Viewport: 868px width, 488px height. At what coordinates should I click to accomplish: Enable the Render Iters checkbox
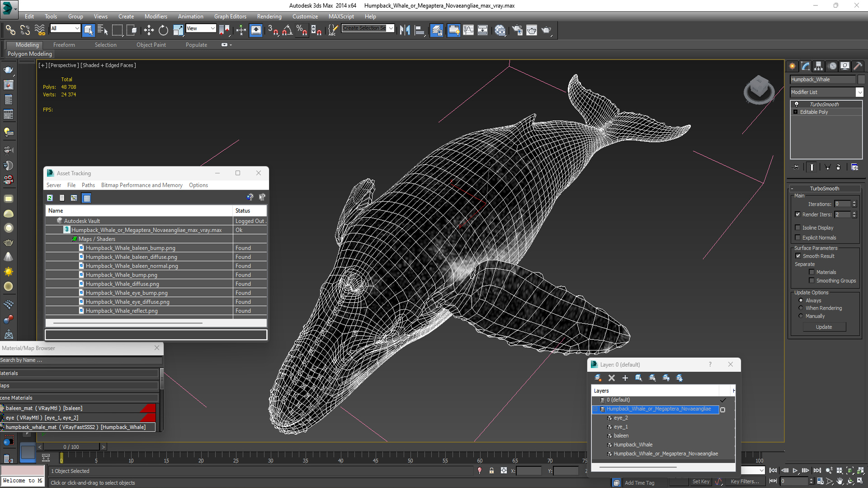click(x=798, y=215)
